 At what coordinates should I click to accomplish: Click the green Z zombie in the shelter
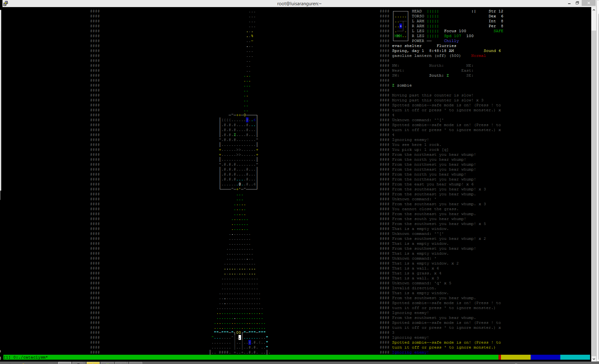pos(235,135)
